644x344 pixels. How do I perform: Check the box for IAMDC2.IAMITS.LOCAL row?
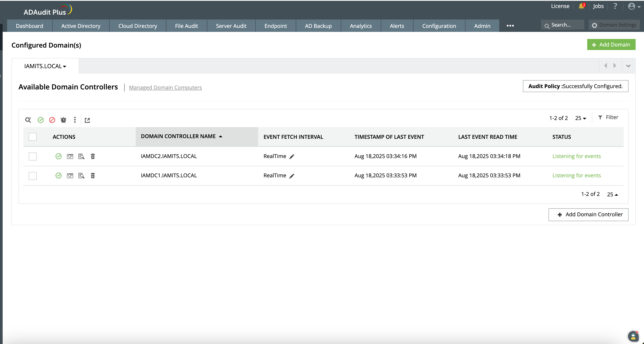[33, 157]
